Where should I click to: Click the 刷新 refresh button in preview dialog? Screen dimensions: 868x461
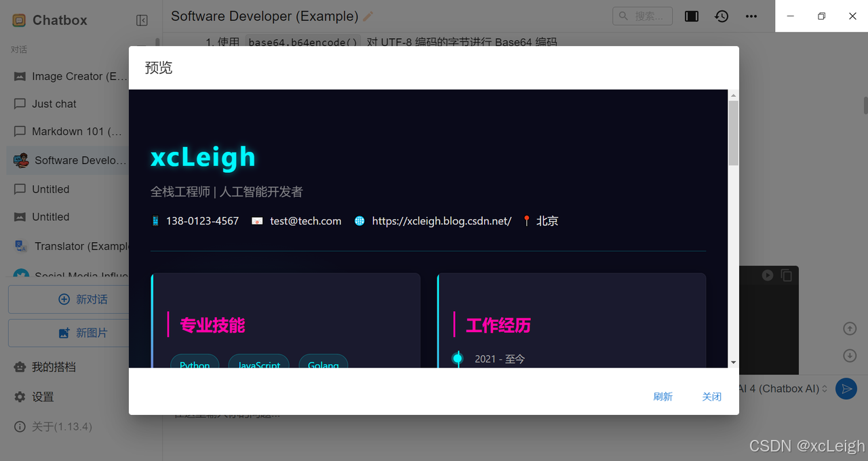[663, 397]
